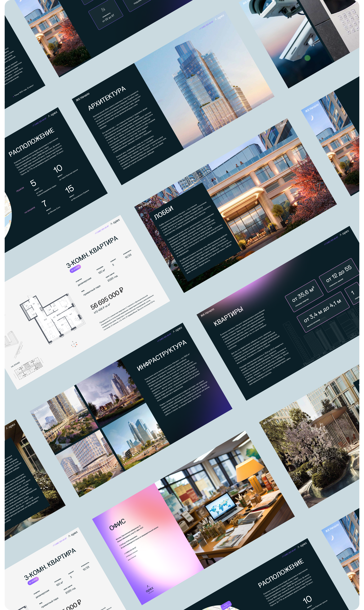Click the price '56 695 000 ₽'
This screenshot has height=610, width=364.
coord(107,298)
